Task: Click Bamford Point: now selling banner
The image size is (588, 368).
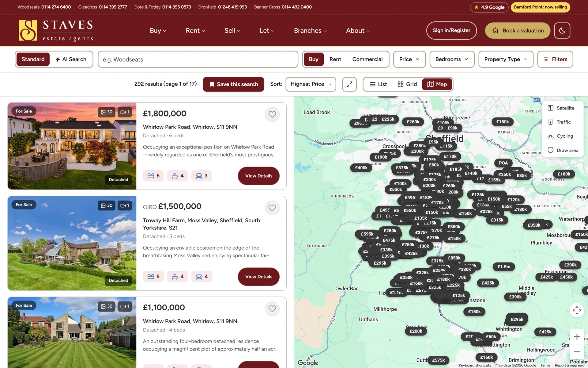Action: [x=540, y=7]
